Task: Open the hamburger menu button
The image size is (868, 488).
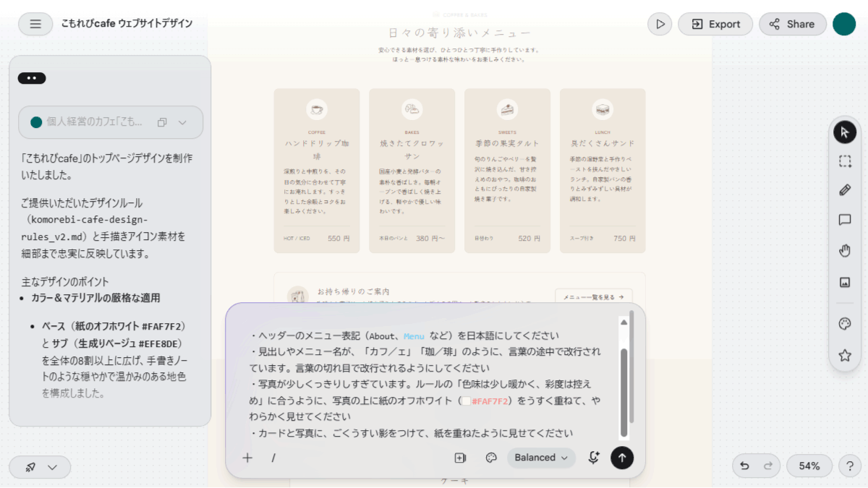Action: click(x=35, y=24)
